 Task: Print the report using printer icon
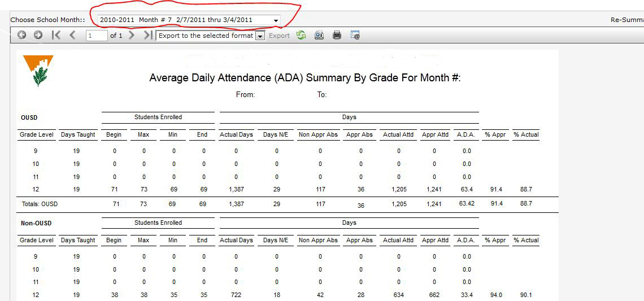pos(337,36)
